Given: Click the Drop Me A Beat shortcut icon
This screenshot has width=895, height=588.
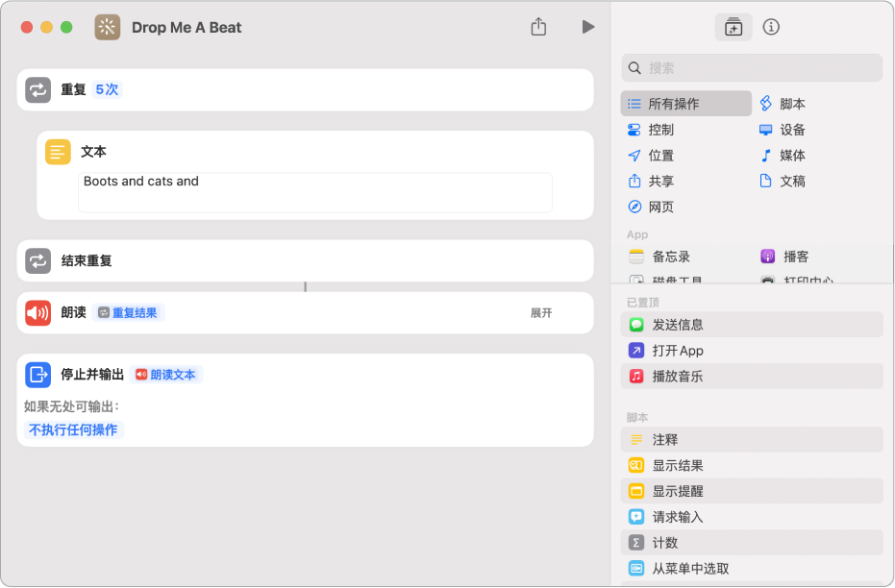Looking at the screenshot, I should tap(108, 27).
